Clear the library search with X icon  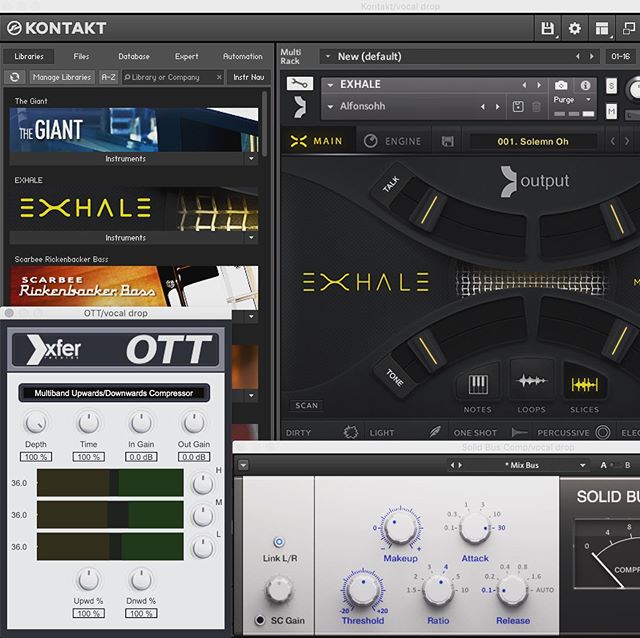[219, 77]
